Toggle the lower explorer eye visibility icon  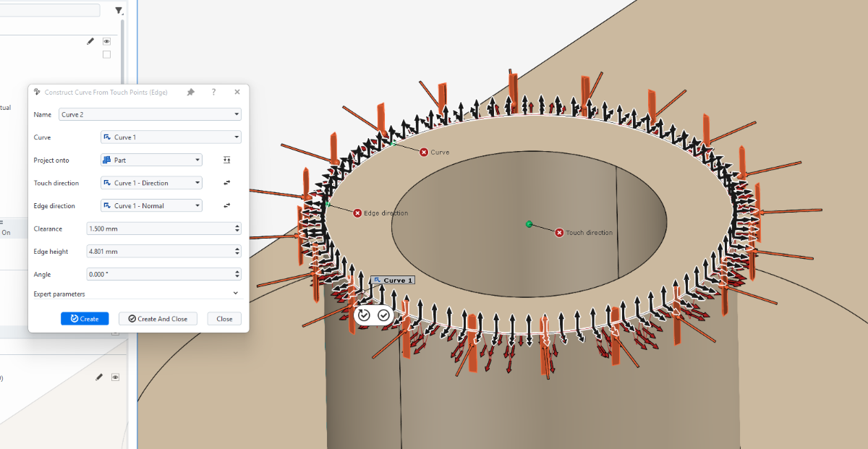(114, 377)
